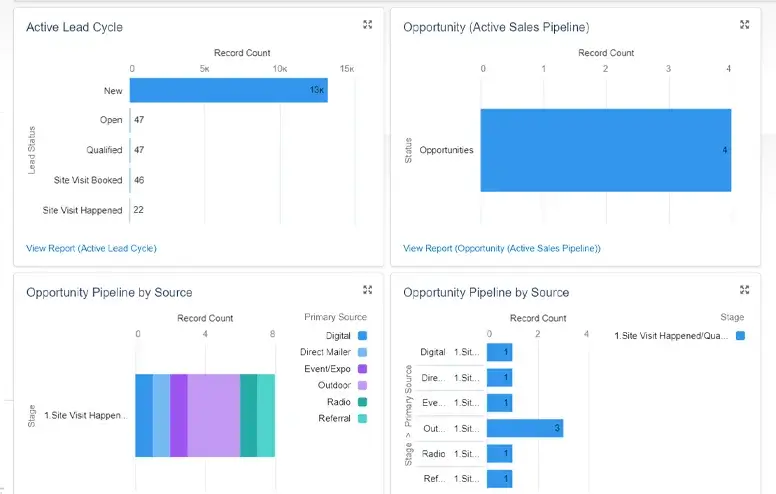Image resolution: width=776 pixels, height=494 pixels.
Task: Click the Eve... row bar in source chart
Action: coord(499,402)
